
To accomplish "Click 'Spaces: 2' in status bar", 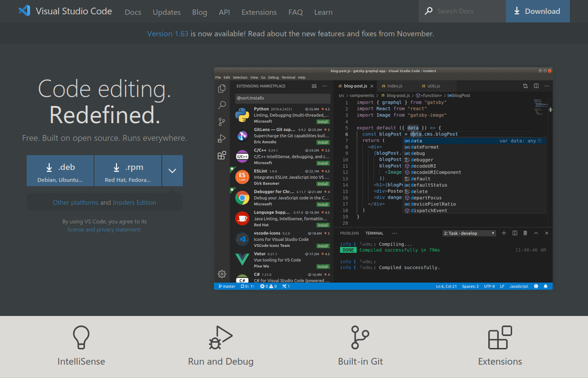I will pos(470,286).
